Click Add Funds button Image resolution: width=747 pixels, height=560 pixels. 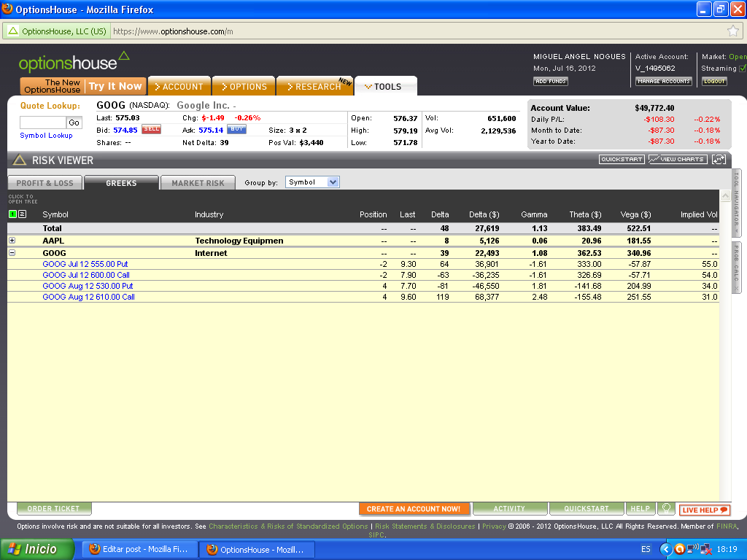coord(550,82)
